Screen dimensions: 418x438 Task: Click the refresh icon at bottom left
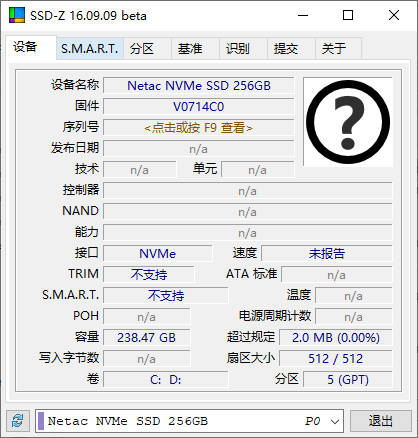[x=17, y=421]
